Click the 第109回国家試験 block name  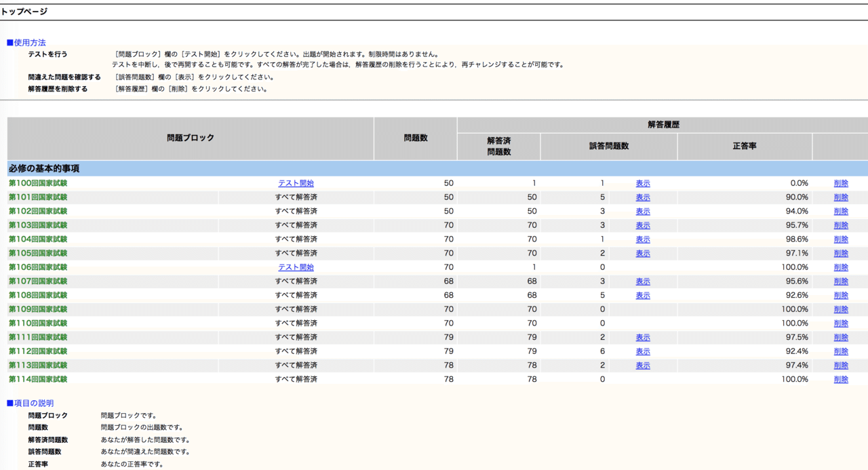pos(38,309)
